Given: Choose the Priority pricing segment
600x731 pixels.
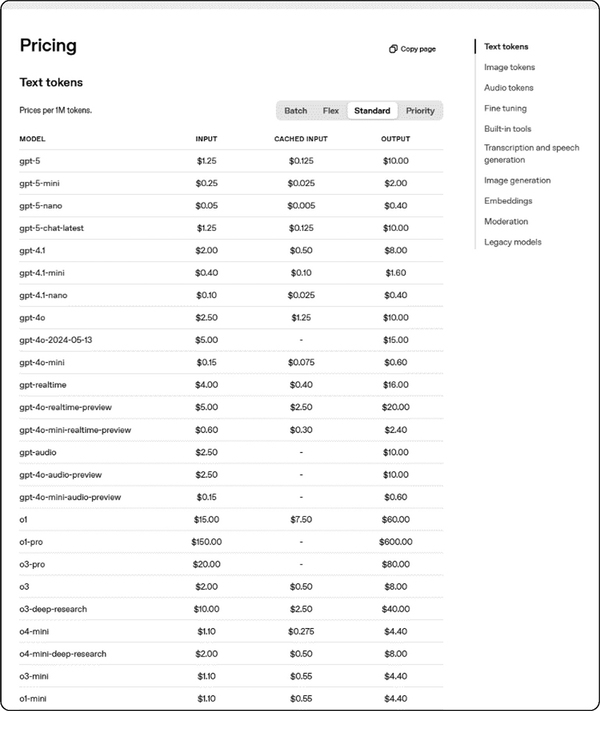Looking at the screenshot, I should coord(420,110).
